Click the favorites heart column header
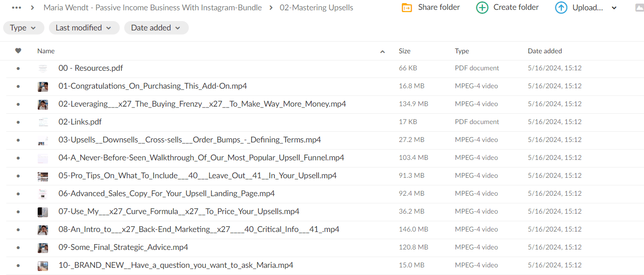Viewport: 644px width, 275px height. [18, 51]
